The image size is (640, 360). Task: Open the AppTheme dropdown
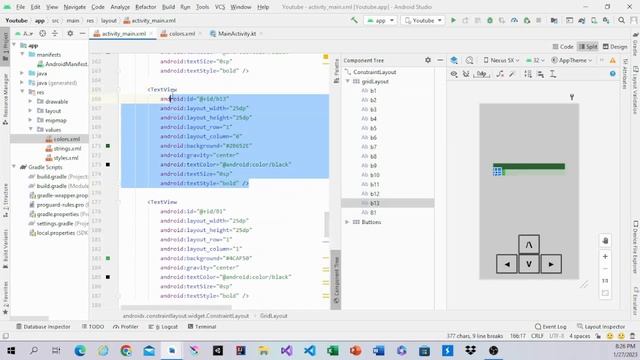[571, 60]
